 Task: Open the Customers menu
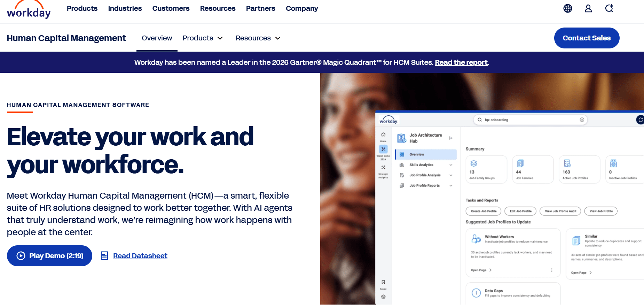(x=171, y=8)
